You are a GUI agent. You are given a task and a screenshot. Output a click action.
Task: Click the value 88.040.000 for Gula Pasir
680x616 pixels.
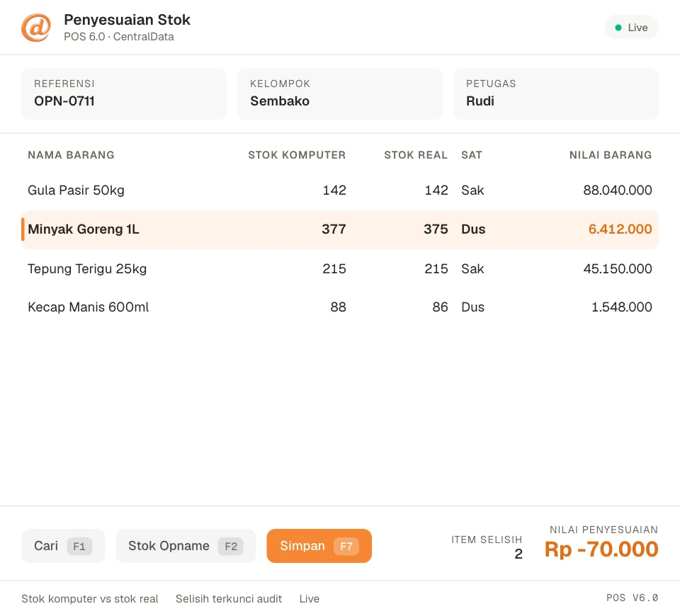(x=618, y=190)
